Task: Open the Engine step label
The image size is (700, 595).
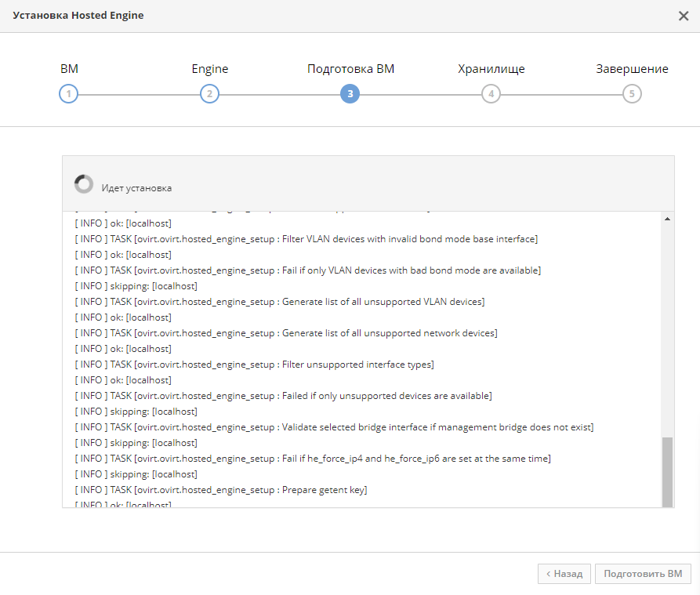Action: [x=210, y=69]
